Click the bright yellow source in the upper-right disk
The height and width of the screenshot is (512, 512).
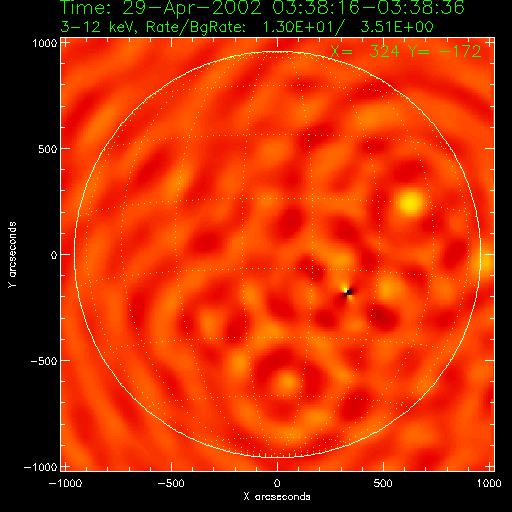point(410,202)
